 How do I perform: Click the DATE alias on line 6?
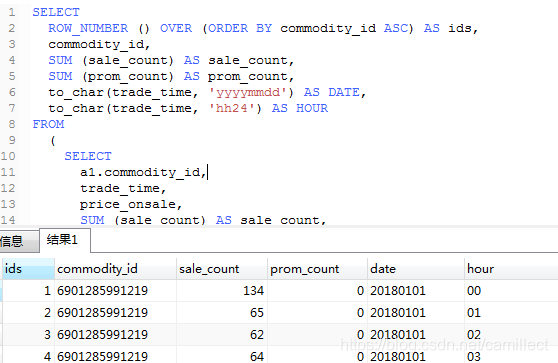tap(344, 92)
